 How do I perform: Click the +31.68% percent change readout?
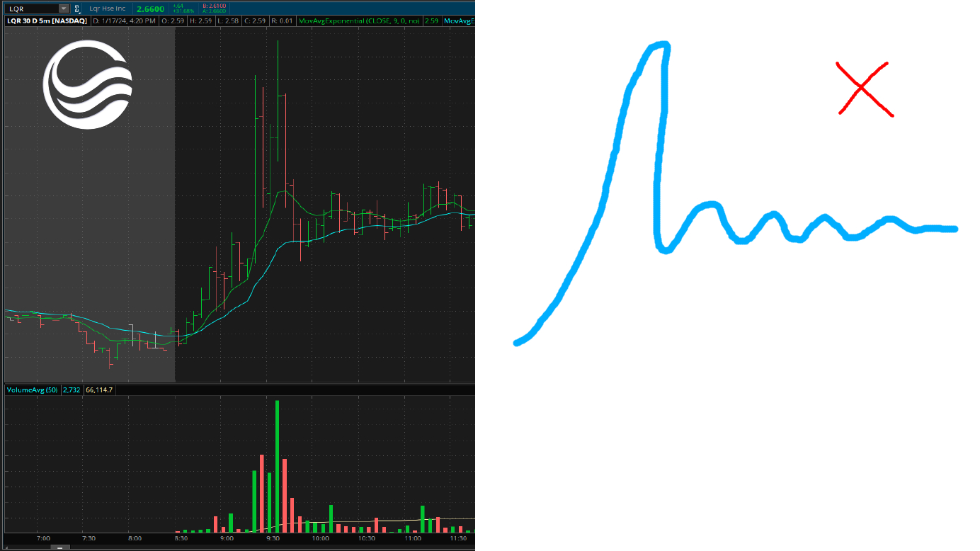click(x=184, y=11)
